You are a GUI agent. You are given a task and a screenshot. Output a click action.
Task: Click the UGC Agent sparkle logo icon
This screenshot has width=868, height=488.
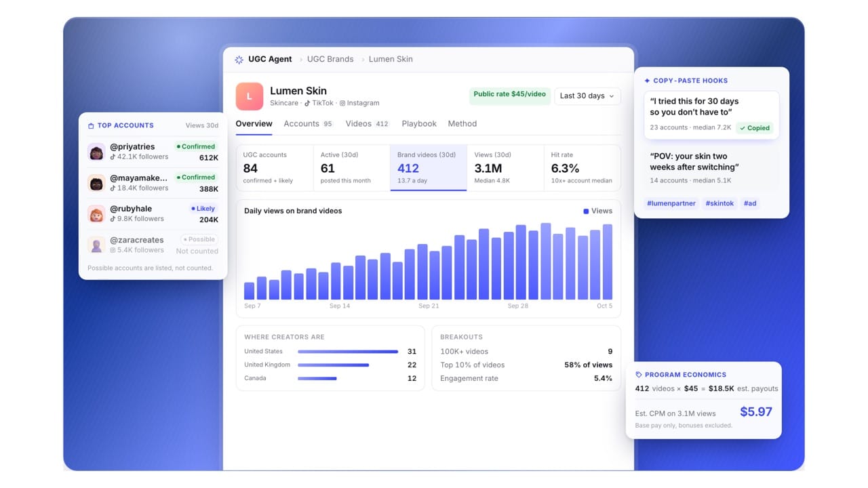(x=239, y=60)
